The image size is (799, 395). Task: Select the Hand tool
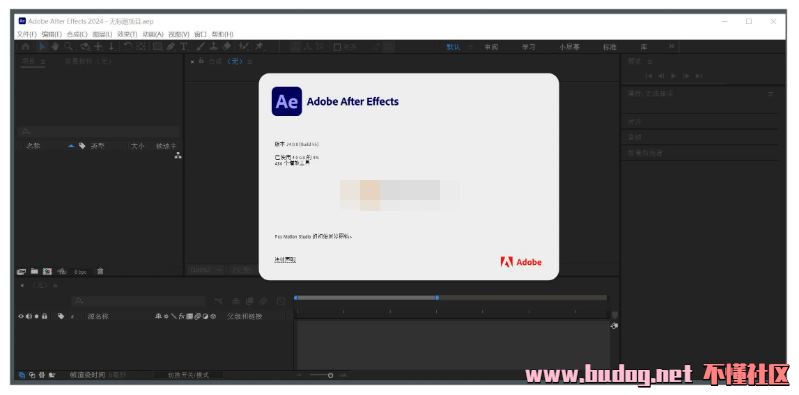55,46
